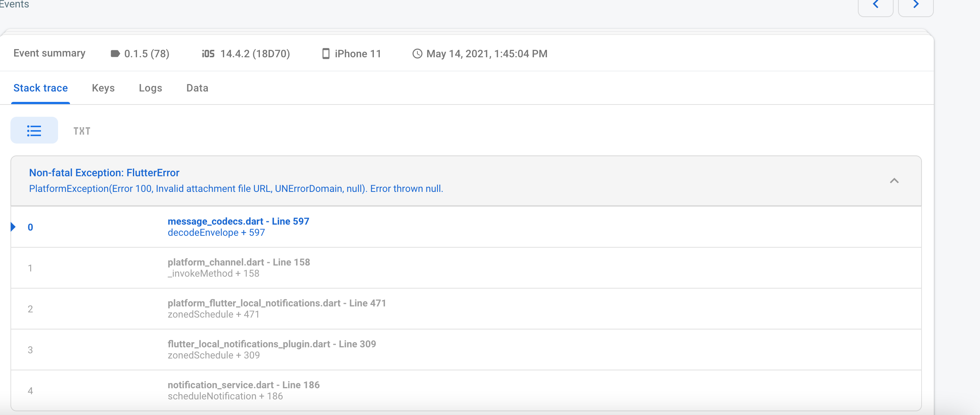Return to the Stack trace tab
The width and height of the screenshot is (980, 415).
click(x=40, y=88)
